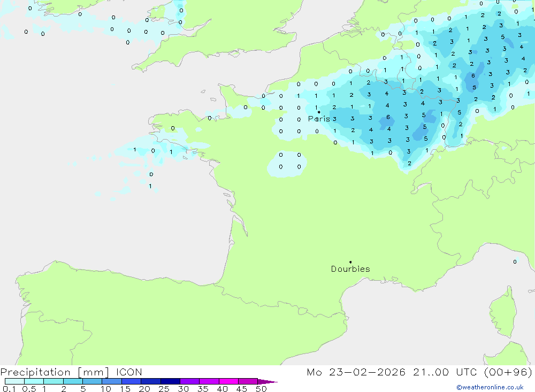Image resolution: width=535 pixels, height=392 pixels.
Task: Pick the 0.1–0.5 mm legend swatch
Action: pyautogui.click(x=14, y=381)
